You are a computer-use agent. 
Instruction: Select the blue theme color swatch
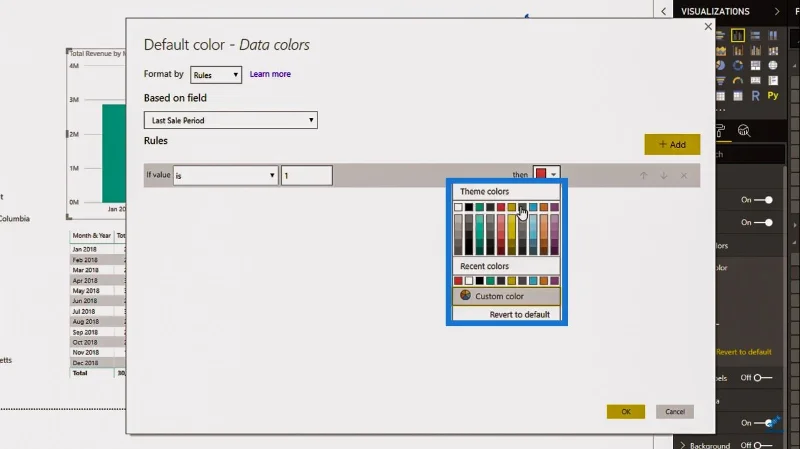(x=533, y=207)
